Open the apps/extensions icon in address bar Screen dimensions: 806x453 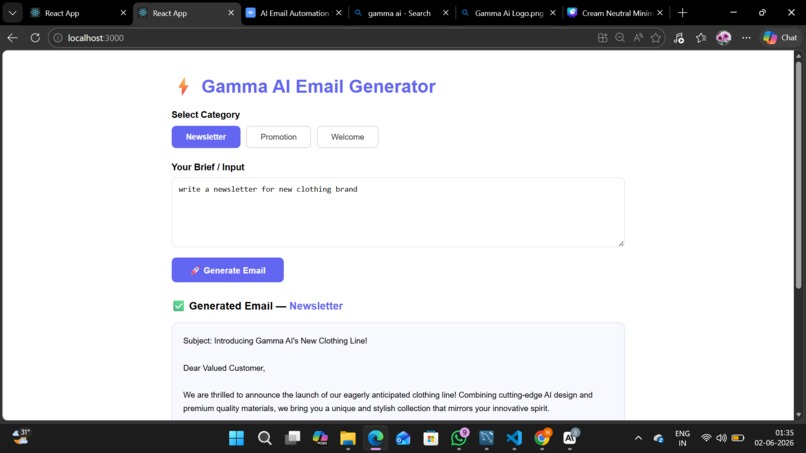[x=602, y=38]
